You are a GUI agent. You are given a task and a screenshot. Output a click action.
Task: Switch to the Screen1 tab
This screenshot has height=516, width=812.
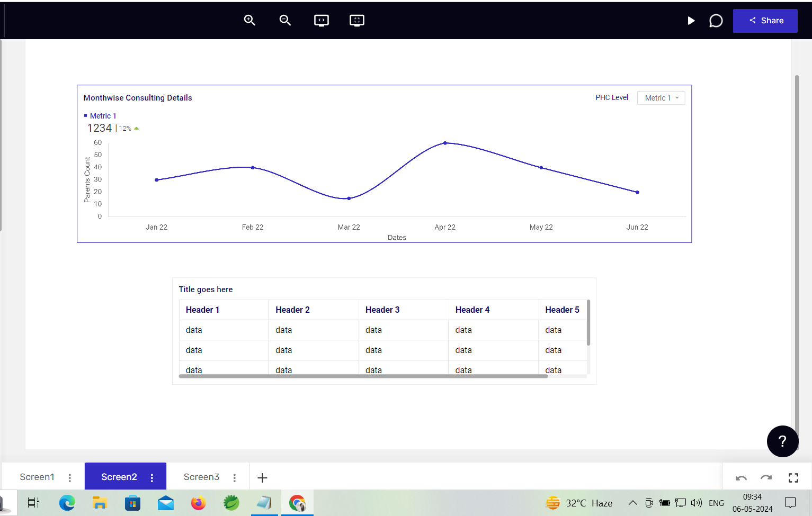tap(37, 477)
